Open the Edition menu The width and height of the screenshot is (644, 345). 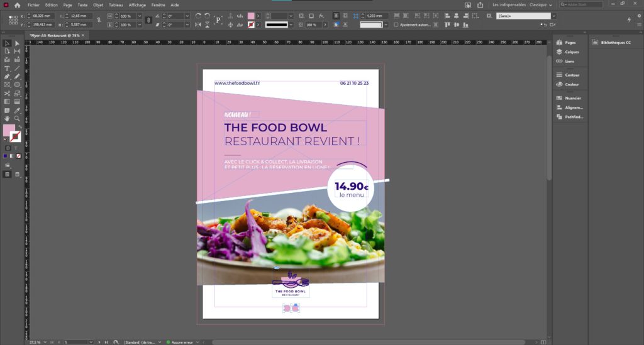52,5
